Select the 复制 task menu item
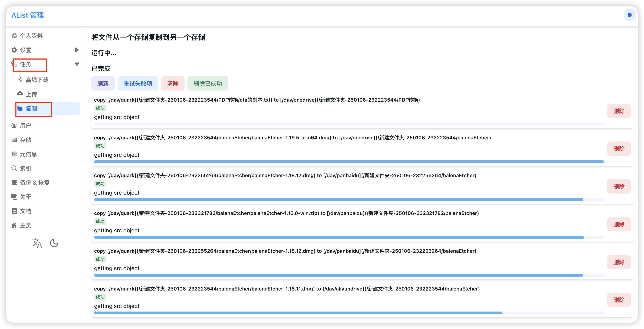Viewport: 644px width, 329px height. [x=32, y=109]
